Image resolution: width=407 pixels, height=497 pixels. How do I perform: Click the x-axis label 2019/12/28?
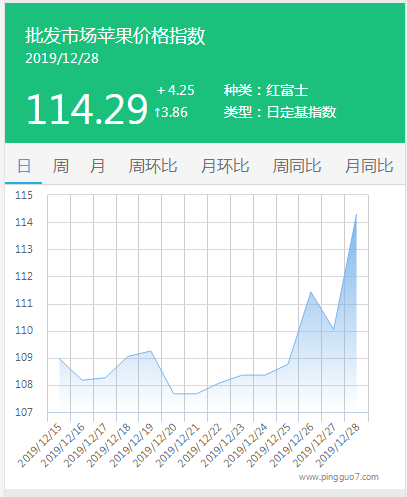coord(338,445)
